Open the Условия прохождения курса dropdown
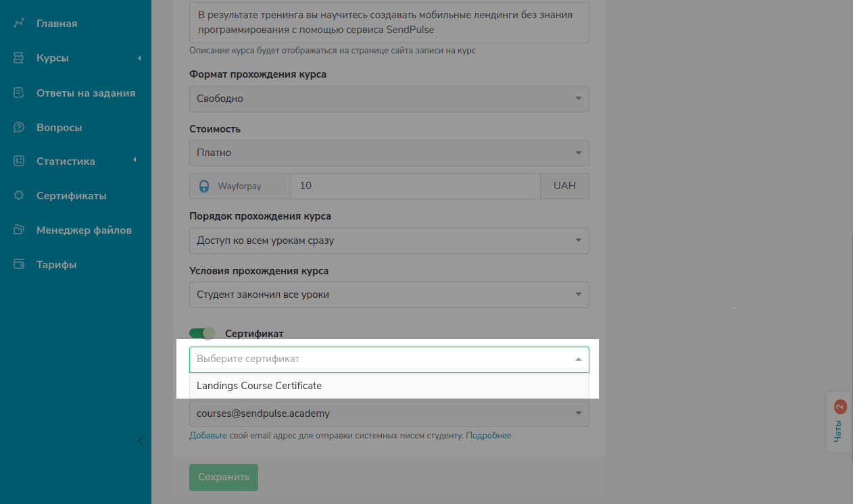This screenshot has width=853, height=504. [389, 295]
